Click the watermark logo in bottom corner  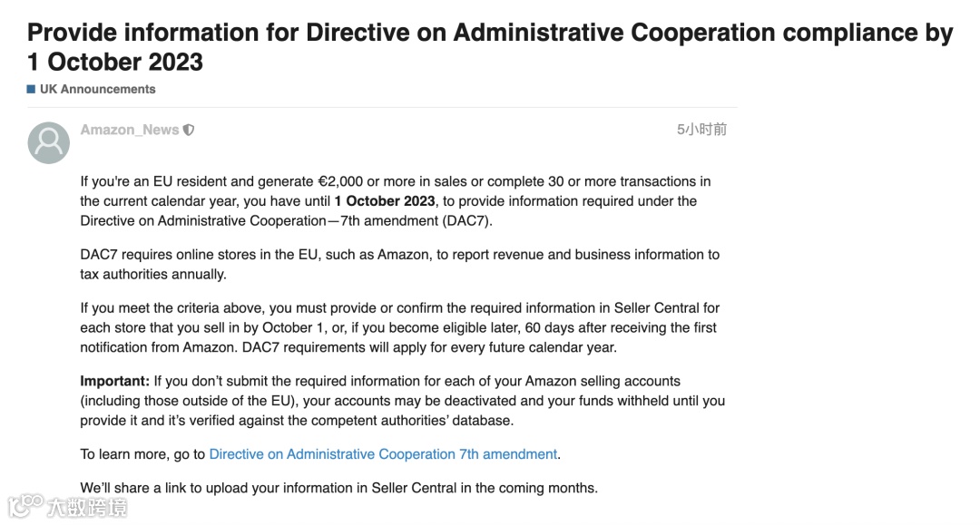[25, 506]
